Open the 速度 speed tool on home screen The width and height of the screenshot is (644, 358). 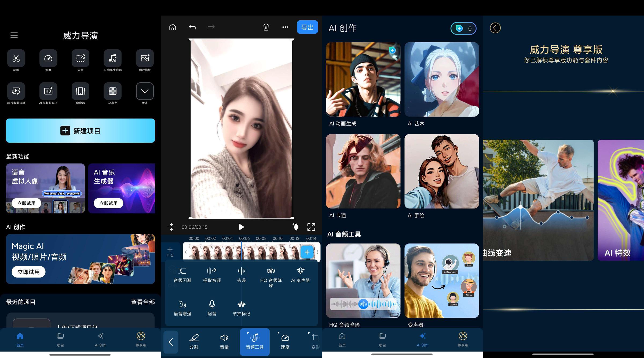tap(48, 58)
